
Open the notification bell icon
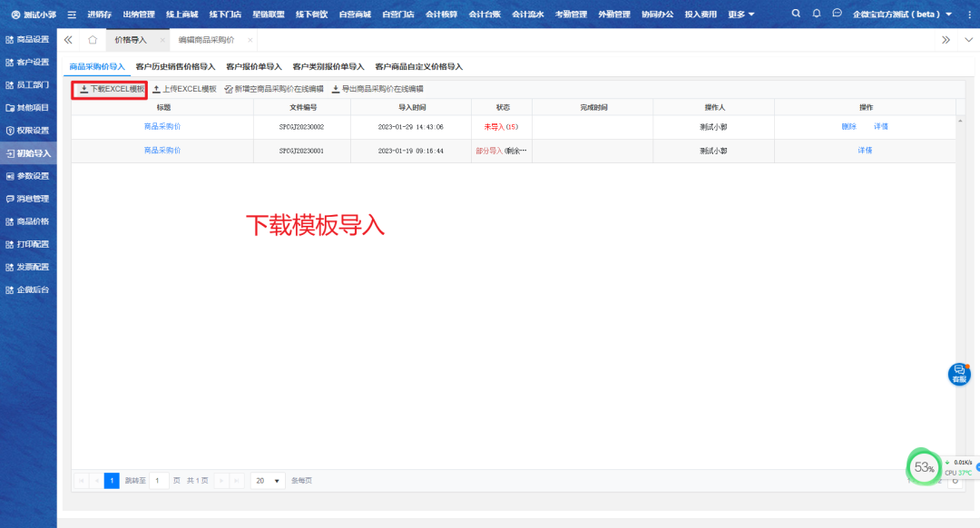pyautogui.click(x=817, y=14)
